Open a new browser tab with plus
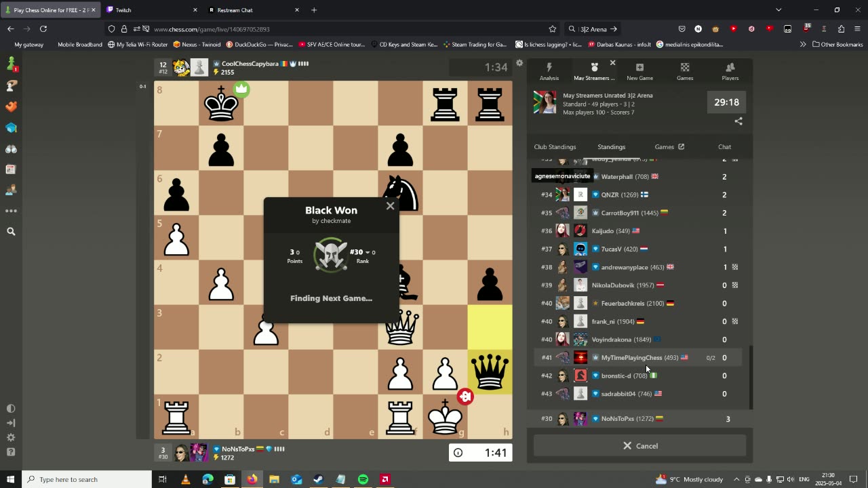Image resolution: width=868 pixels, height=488 pixels. 314,10
